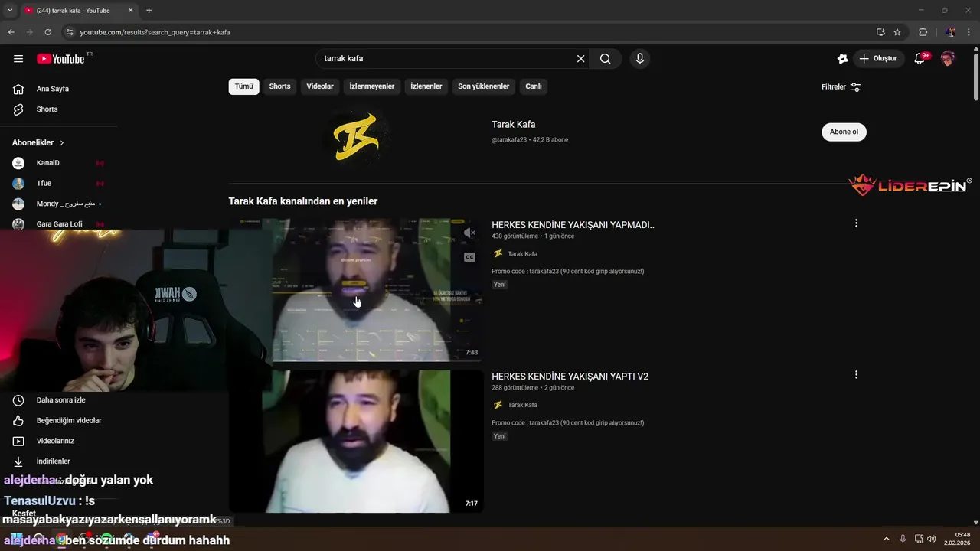Open Filtreler search filters

(841, 87)
